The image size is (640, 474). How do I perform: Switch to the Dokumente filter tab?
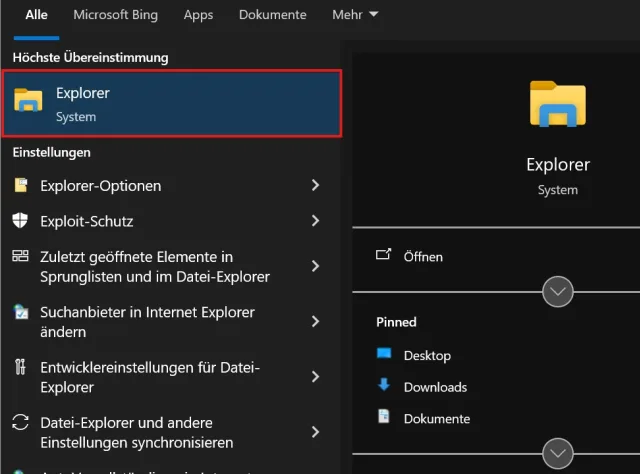(272, 15)
